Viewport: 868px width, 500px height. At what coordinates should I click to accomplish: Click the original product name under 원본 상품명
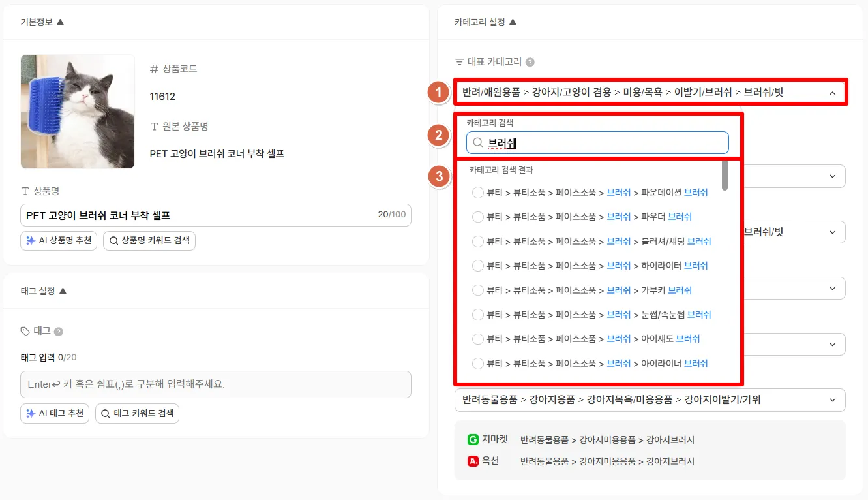217,154
